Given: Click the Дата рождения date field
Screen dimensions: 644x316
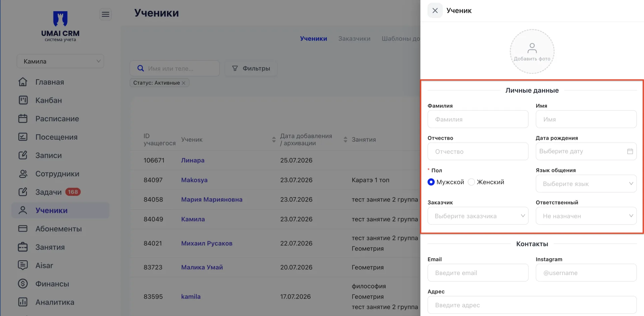Looking at the screenshot, I should pos(586,151).
